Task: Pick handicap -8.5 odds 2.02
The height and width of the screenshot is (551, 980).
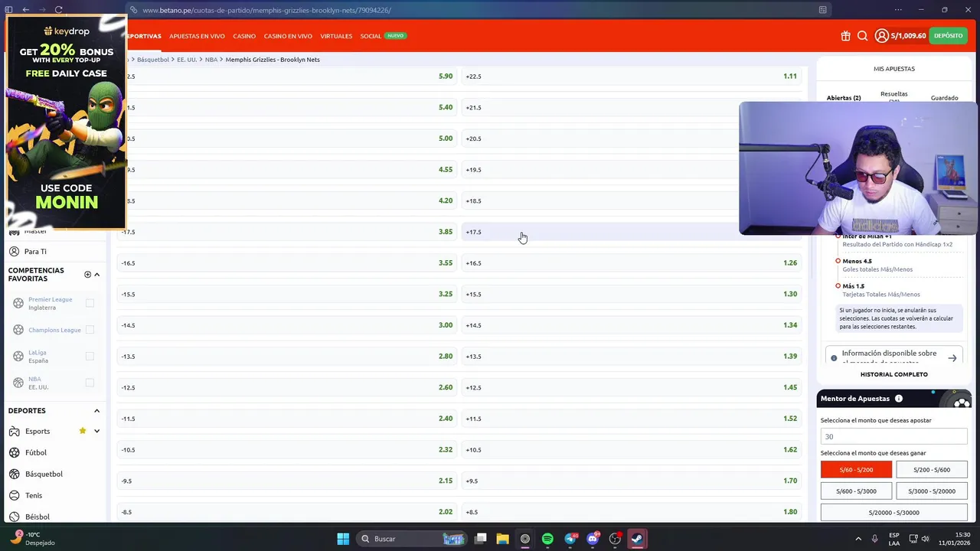Action: pos(287,512)
